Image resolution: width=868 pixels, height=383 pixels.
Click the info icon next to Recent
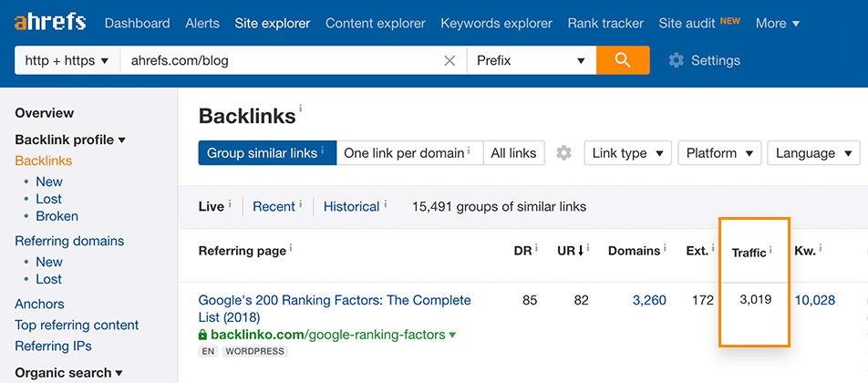click(x=301, y=203)
